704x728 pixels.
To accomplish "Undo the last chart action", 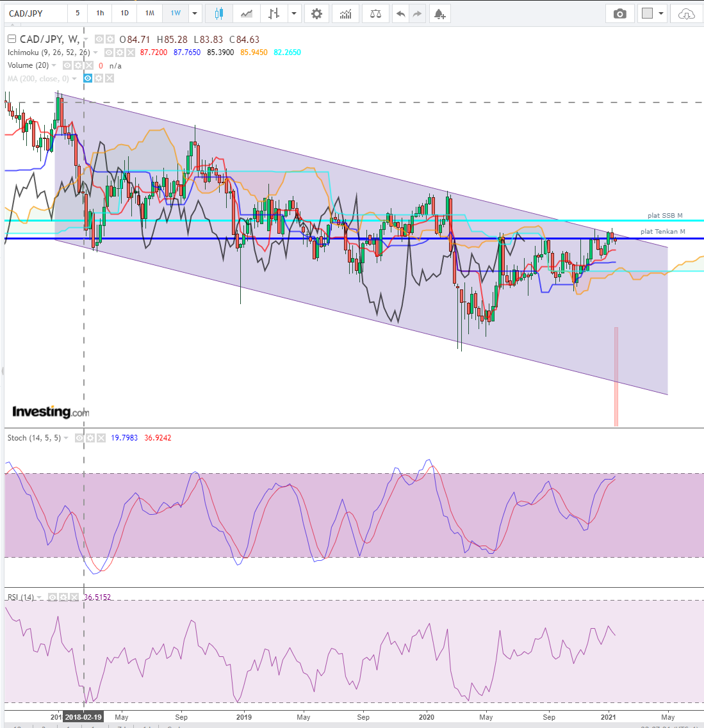I will click(400, 13).
